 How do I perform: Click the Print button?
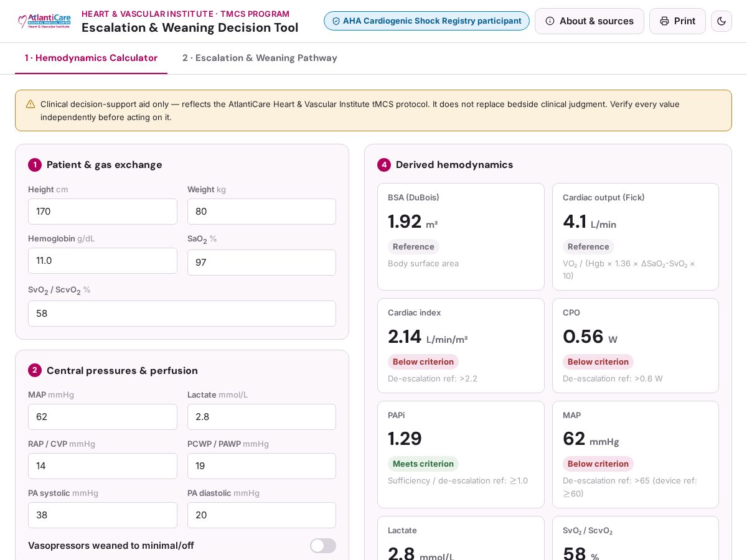677,21
